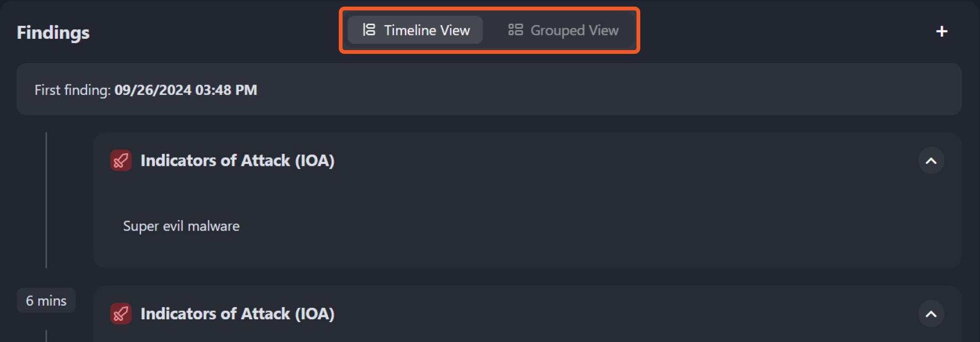Select the second Indicators of Attack (IOA) title

pyautogui.click(x=237, y=314)
